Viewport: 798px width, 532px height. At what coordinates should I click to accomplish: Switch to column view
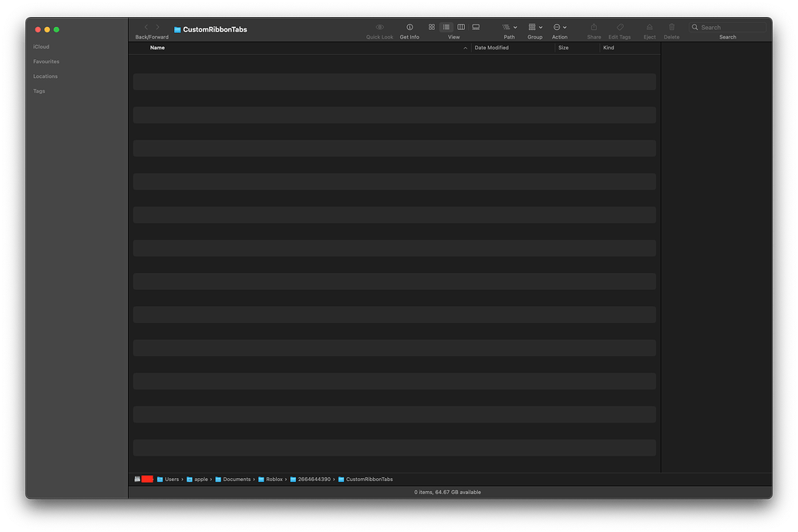(x=461, y=28)
